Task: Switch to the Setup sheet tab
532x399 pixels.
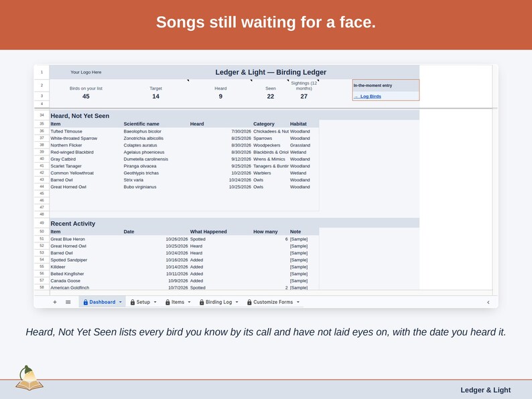Action: pyautogui.click(x=143, y=302)
